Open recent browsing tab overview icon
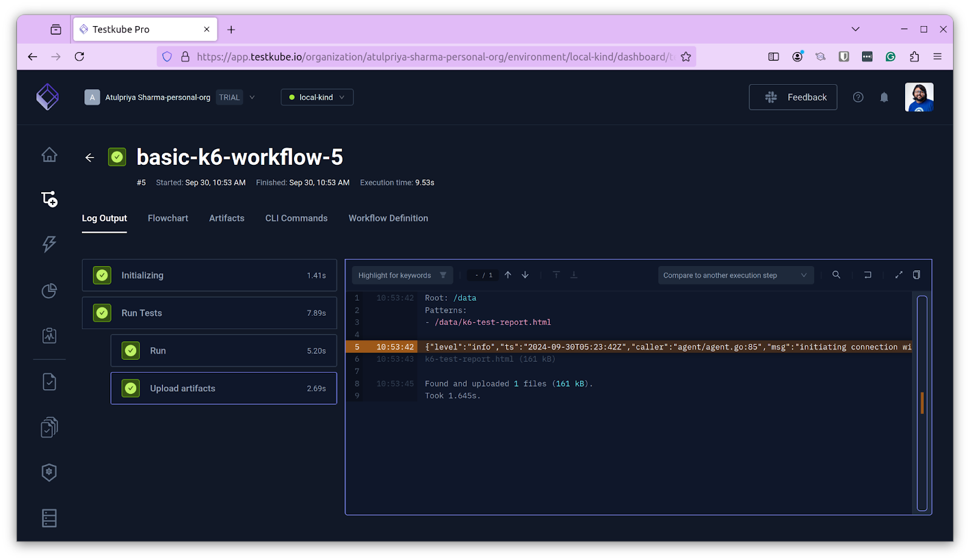 pyautogui.click(x=56, y=29)
